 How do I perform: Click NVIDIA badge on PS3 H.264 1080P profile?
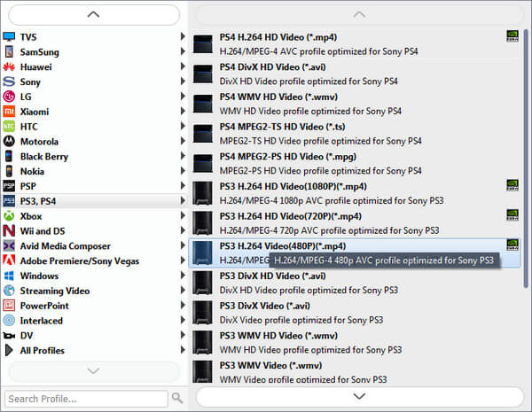tap(512, 186)
